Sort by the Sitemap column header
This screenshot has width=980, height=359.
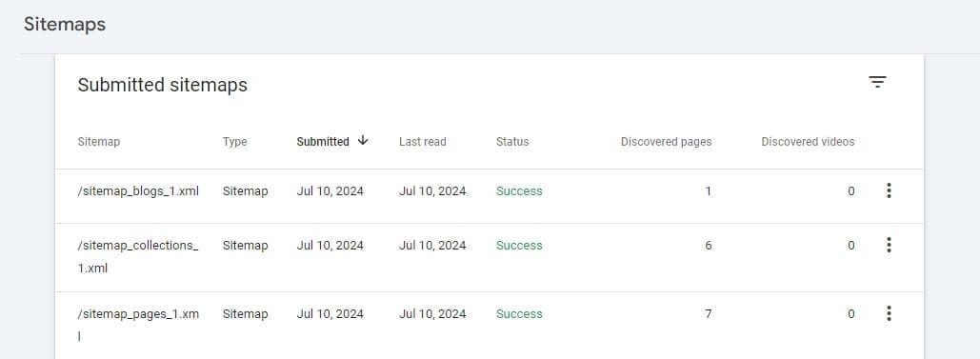pyautogui.click(x=99, y=142)
